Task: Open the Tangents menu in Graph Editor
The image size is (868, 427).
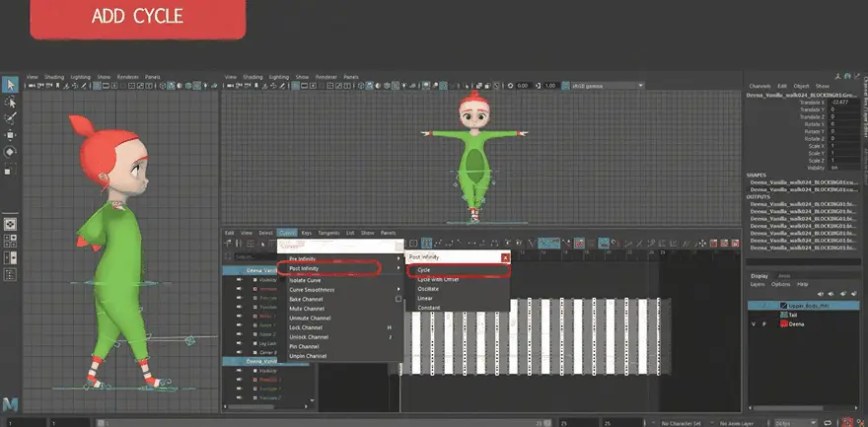Action: coord(328,233)
